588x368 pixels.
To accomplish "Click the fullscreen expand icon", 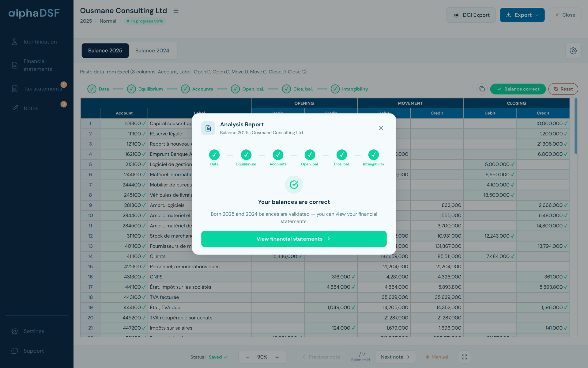I will click(464, 357).
